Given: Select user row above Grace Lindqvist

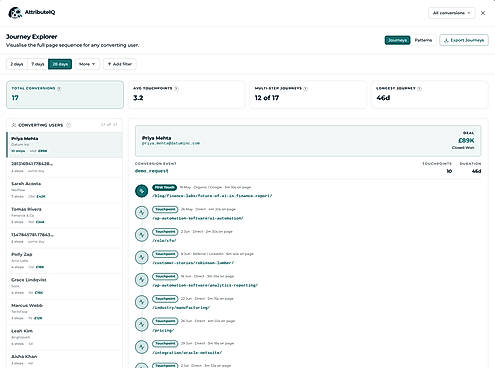Looking at the screenshot, I should coord(64,261).
